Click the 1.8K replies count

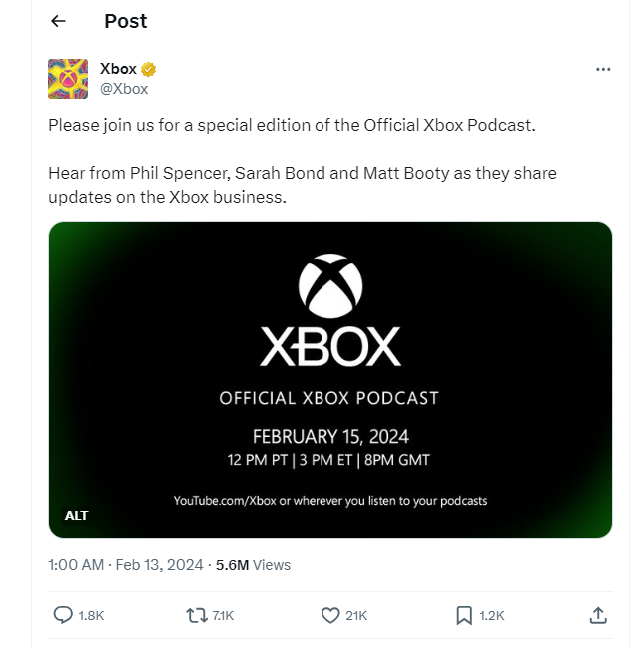(x=91, y=616)
